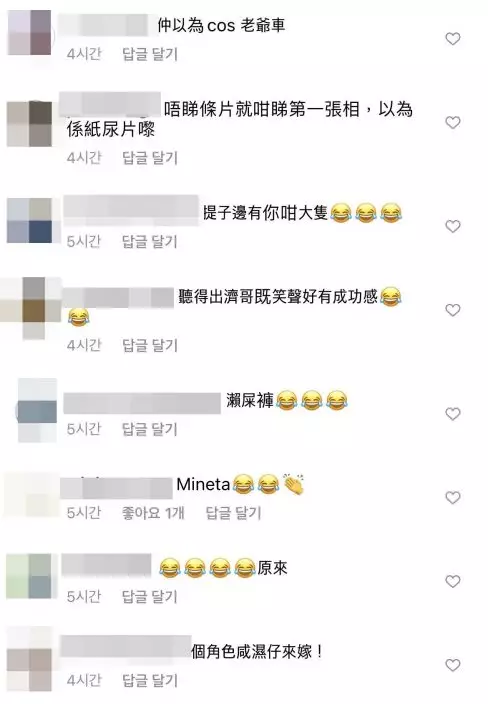This screenshot has height=704, width=488.
Task: Tap heart next to Mineta comment
Action: click(x=453, y=497)
